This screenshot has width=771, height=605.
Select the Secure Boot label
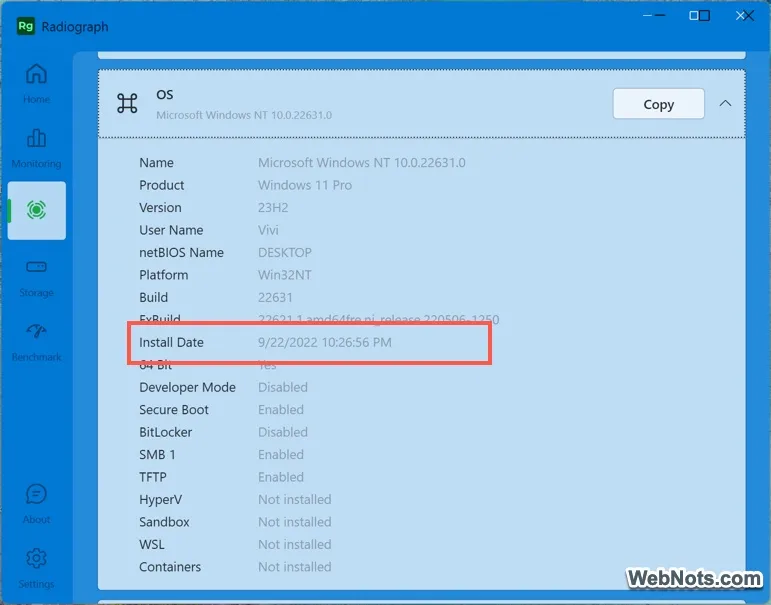click(x=174, y=410)
